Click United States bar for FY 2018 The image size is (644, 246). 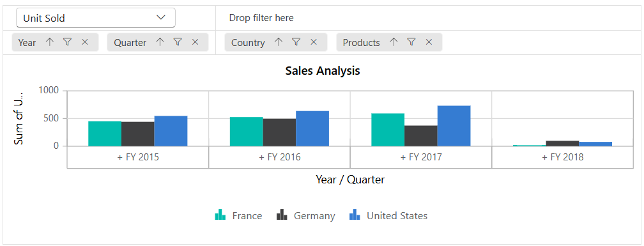[595, 144]
